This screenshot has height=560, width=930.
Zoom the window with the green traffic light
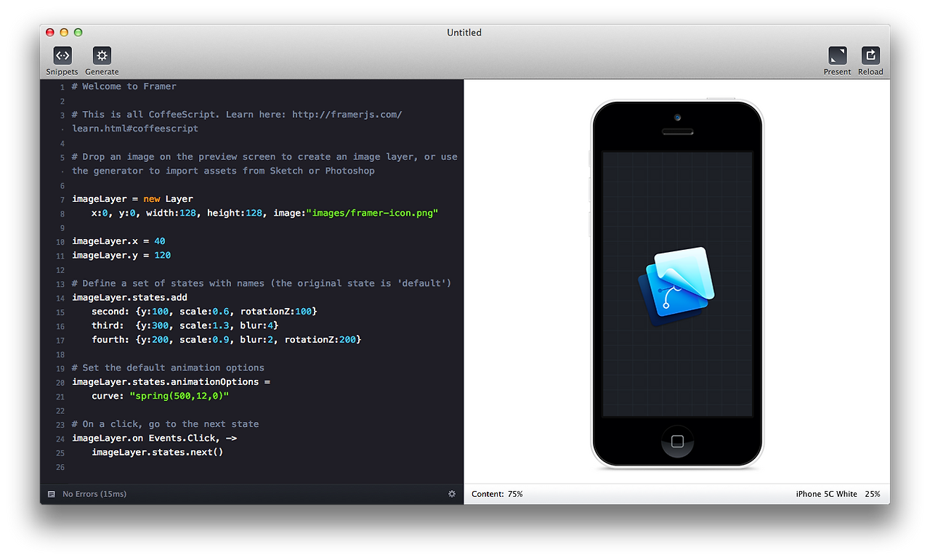[78, 32]
